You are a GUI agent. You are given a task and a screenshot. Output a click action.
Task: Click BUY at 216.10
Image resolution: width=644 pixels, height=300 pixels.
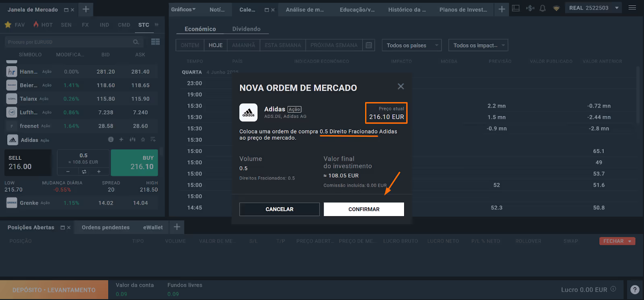[x=134, y=163]
